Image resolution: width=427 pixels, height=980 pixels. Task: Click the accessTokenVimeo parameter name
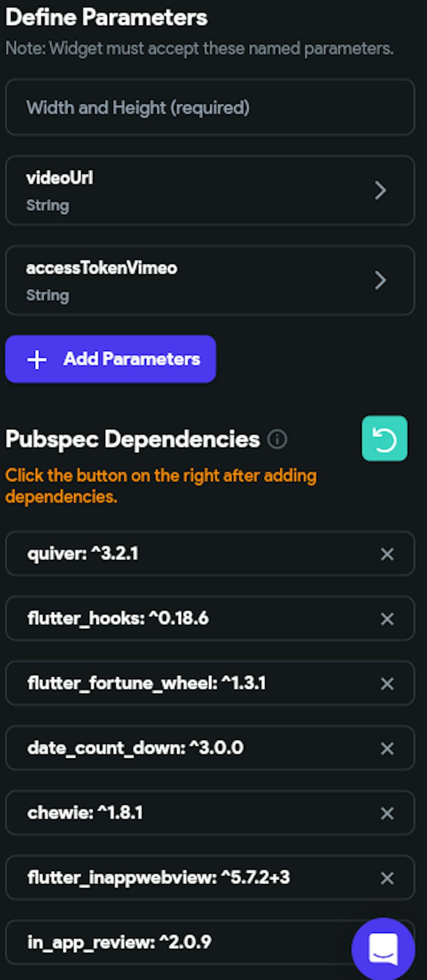tap(102, 268)
